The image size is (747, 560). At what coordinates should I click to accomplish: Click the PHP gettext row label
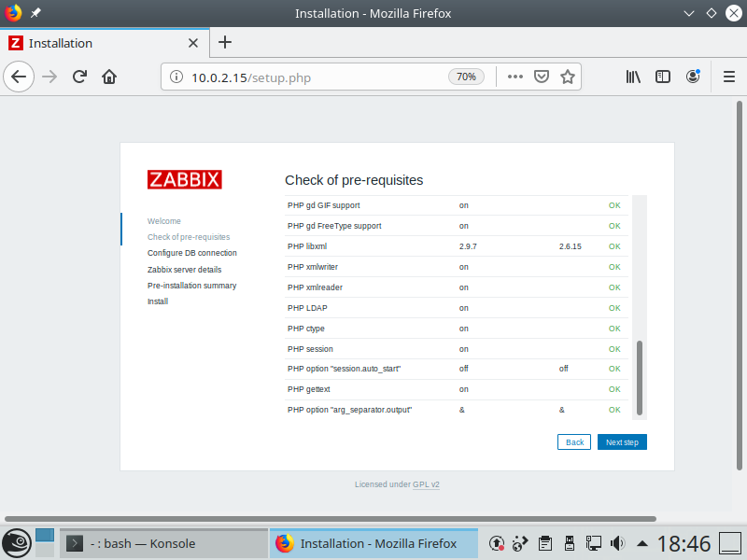coord(309,389)
